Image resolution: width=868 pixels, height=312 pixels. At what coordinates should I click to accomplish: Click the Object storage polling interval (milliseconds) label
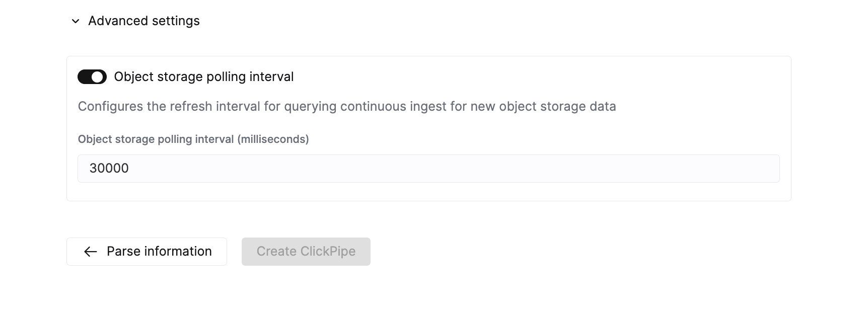[x=193, y=139]
